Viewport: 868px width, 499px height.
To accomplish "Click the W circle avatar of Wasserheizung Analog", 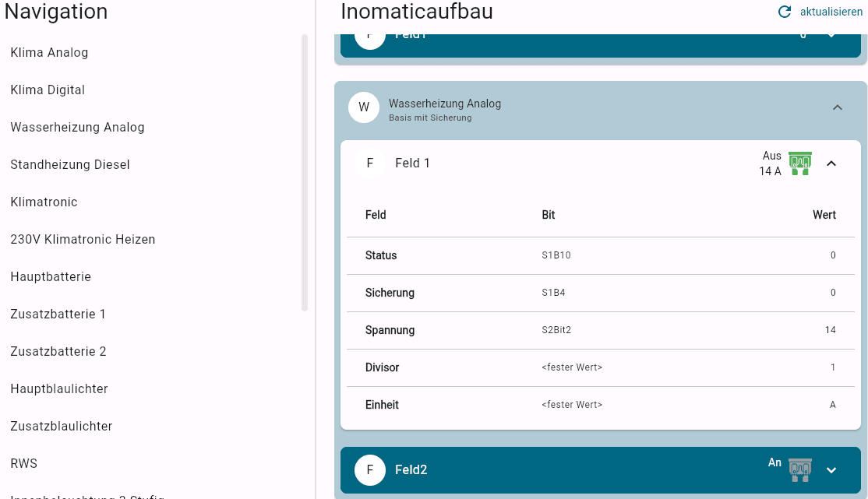I will pos(363,108).
